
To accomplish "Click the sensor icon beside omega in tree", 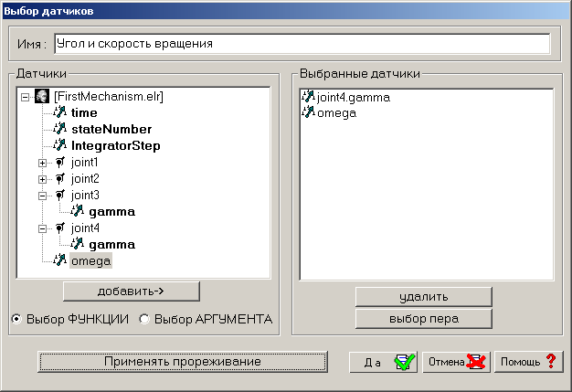I will tap(59, 260).
